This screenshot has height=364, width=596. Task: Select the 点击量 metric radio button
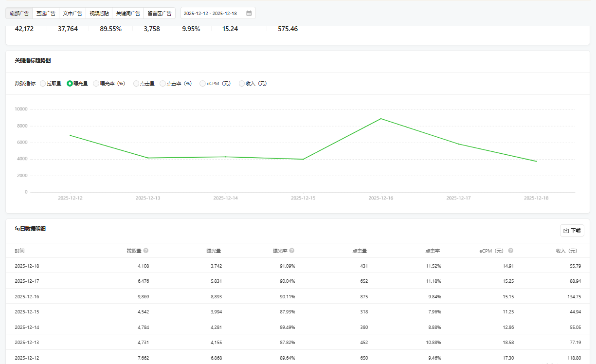(136, 84)
